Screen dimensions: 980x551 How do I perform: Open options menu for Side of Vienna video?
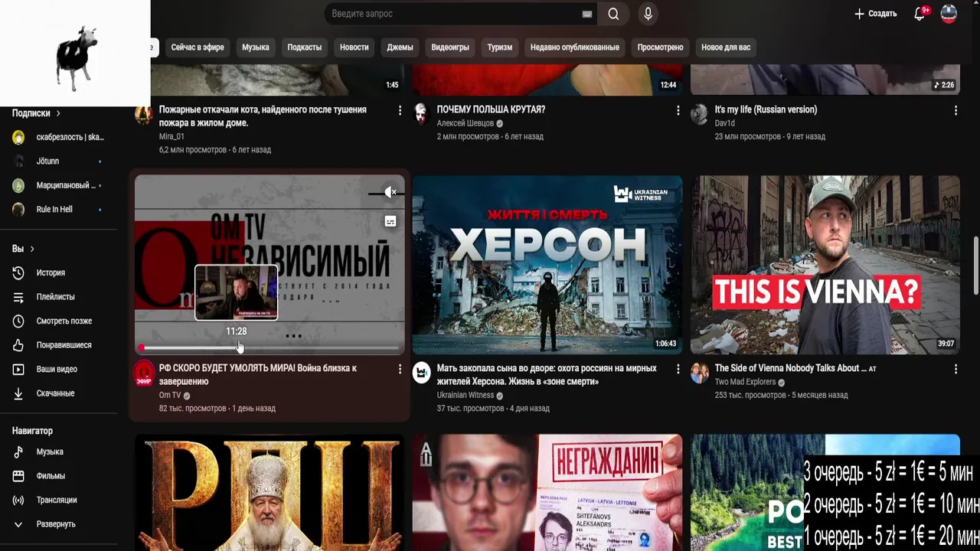pyautogui.click(x=955, y=370)
